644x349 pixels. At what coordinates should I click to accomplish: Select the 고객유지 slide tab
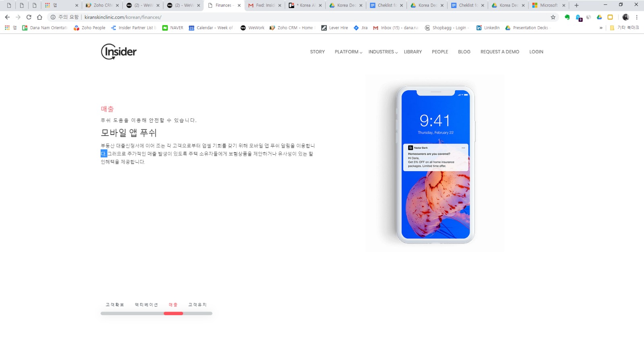click(x=197, y=305)
